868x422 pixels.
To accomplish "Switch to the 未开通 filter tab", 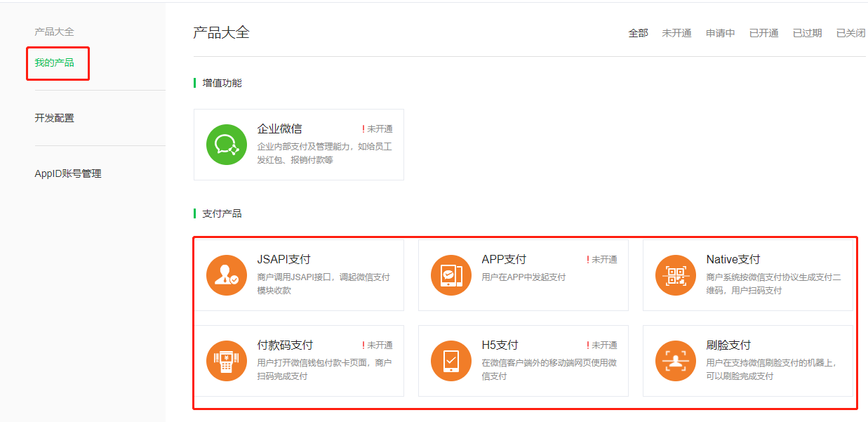I will pos(676,33).
